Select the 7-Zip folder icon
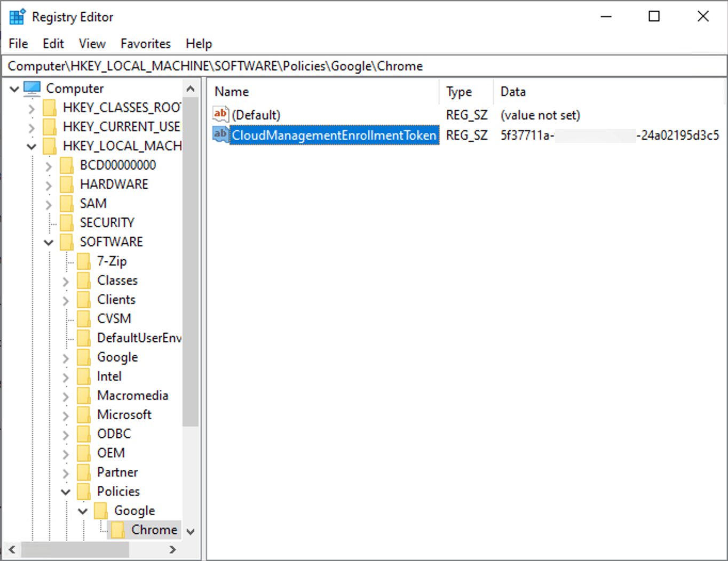 [x=84, y=261]
